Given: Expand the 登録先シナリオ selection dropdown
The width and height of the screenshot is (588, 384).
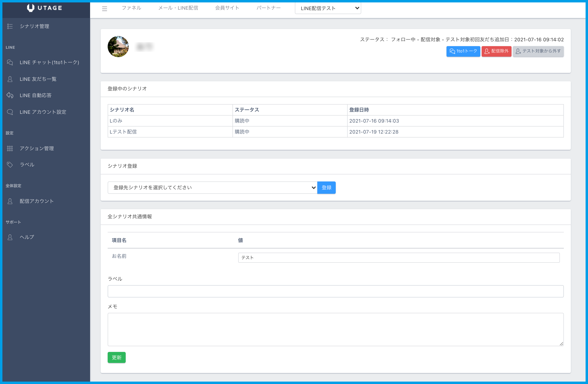Looking at the screenshot, I should [x=212, y=188].
